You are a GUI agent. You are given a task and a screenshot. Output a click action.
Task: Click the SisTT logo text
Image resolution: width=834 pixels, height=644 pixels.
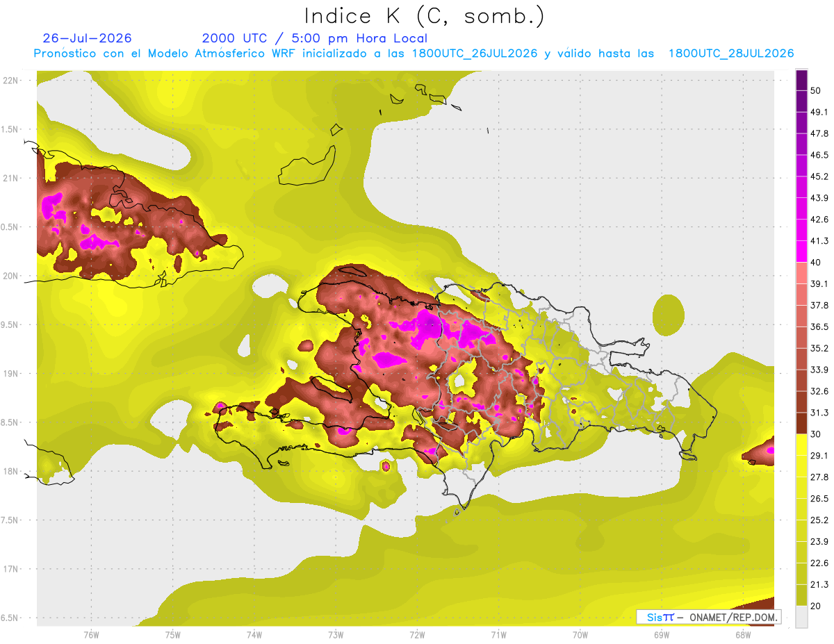660,617
